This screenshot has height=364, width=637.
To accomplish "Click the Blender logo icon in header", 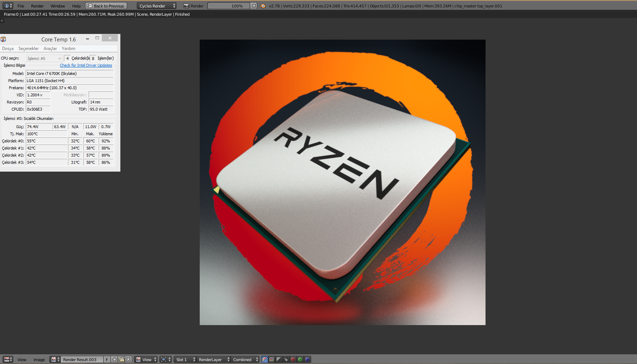I will coord(263,6).
